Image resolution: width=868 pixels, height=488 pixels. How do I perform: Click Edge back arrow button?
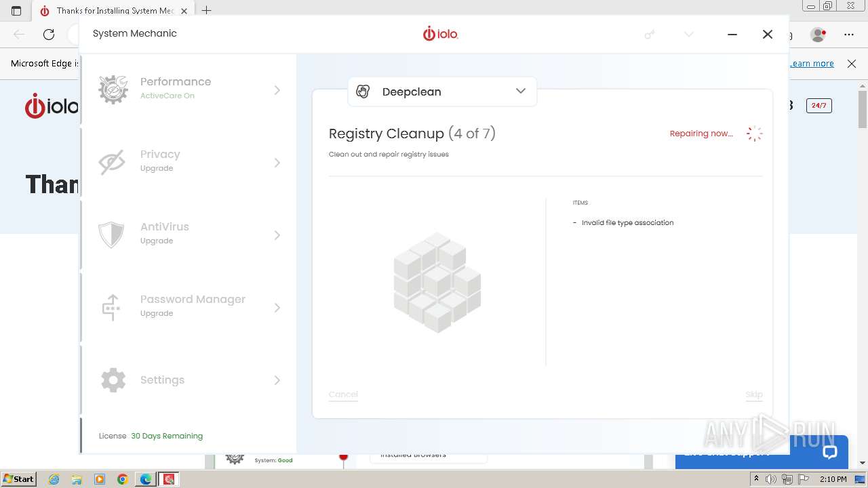pyautogui.click(x=19, y=34)
